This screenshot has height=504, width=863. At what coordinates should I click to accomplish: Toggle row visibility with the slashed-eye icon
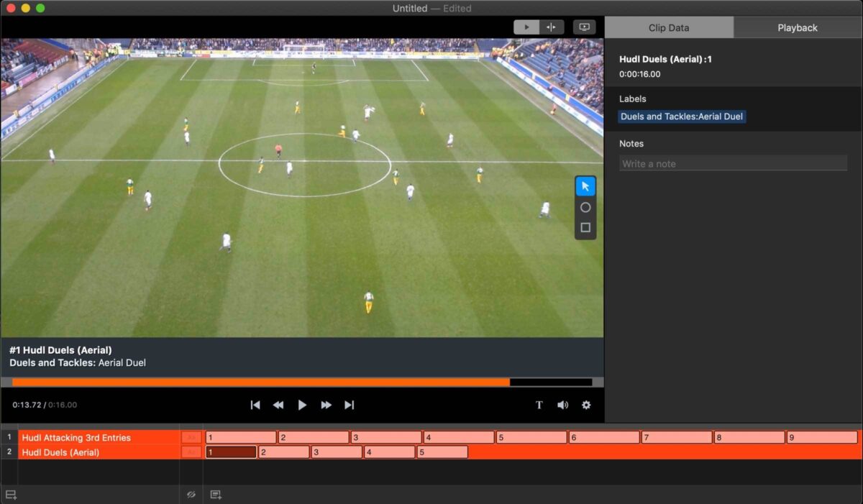pyautogui.click(x=191, y=495)
